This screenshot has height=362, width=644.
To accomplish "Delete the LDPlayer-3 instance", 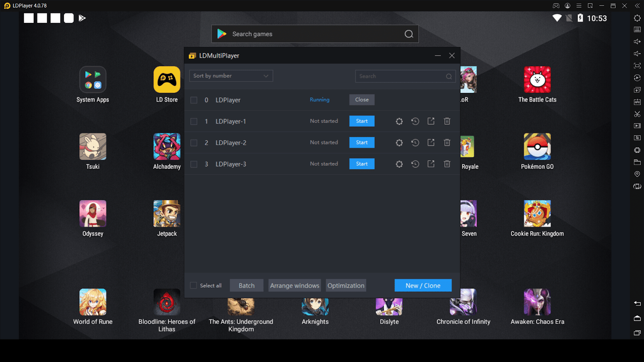I will 447,164.
